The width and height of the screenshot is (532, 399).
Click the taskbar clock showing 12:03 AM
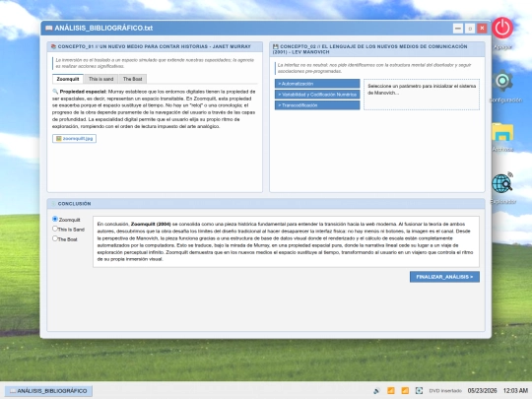tap(515, 391)
